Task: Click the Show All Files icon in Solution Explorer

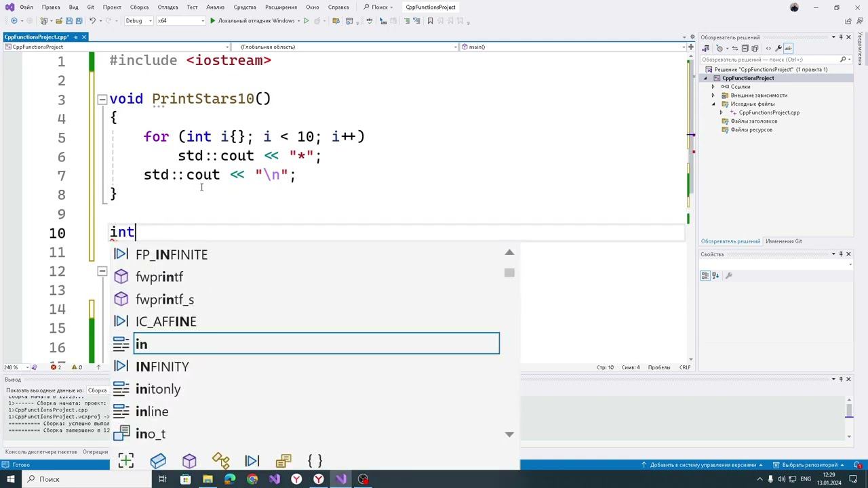Action: (755, 48)
